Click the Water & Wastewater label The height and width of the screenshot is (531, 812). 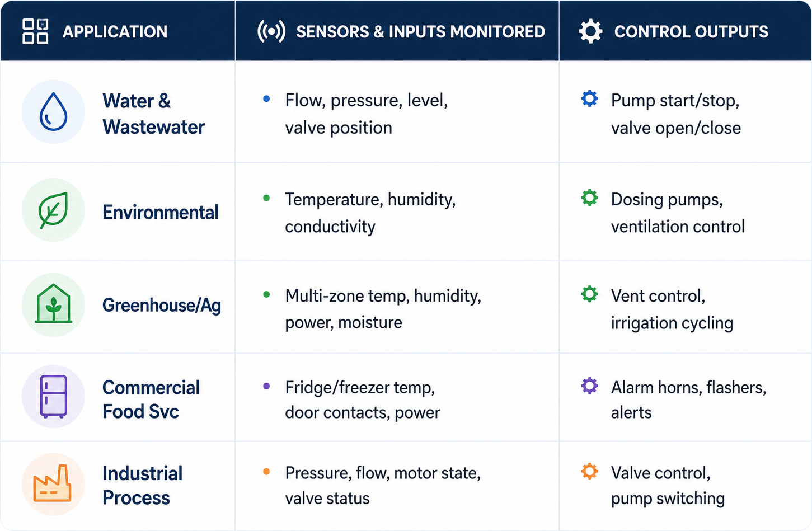coord(153,114)
